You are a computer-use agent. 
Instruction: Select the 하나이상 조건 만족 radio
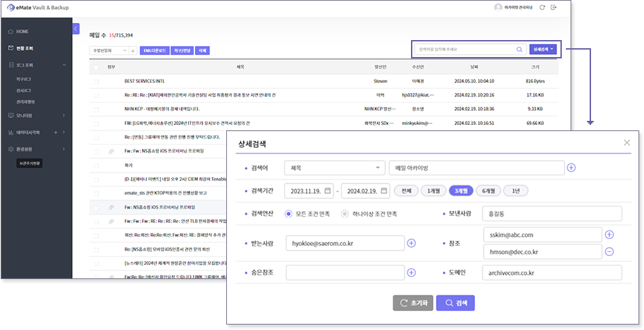pos(345,214)
